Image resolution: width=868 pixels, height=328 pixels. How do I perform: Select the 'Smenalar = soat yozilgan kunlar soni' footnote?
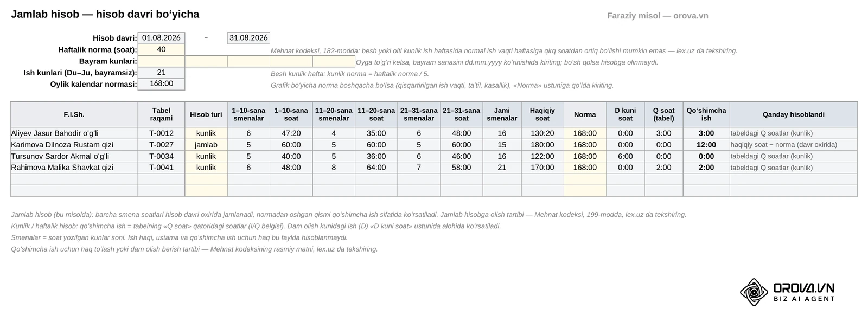[180, 237]
